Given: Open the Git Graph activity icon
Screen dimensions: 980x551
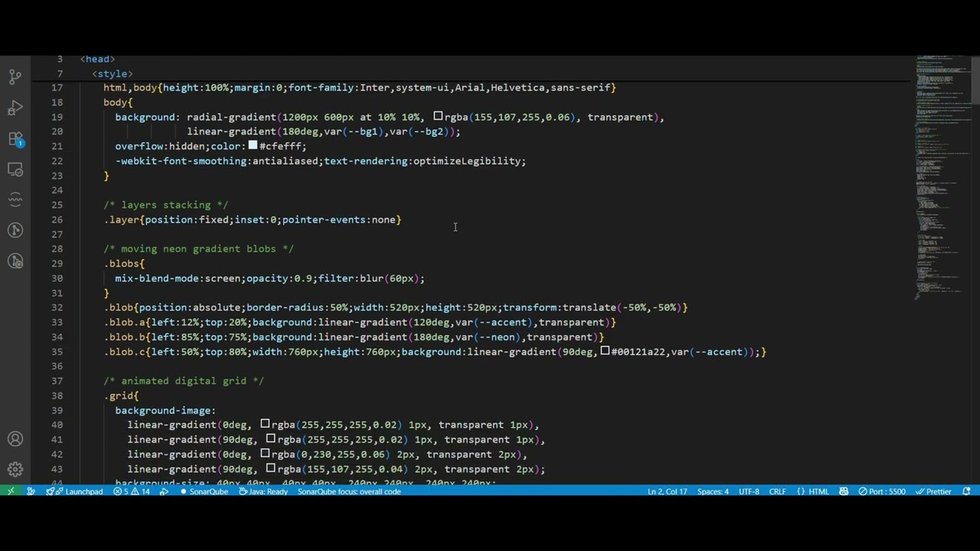Looking at the screenshot, I should (15, 230).
